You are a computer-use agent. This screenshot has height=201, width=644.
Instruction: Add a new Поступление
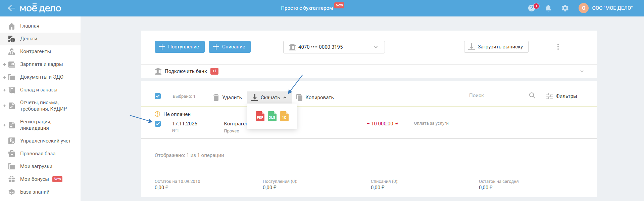[x=179, y=47]
